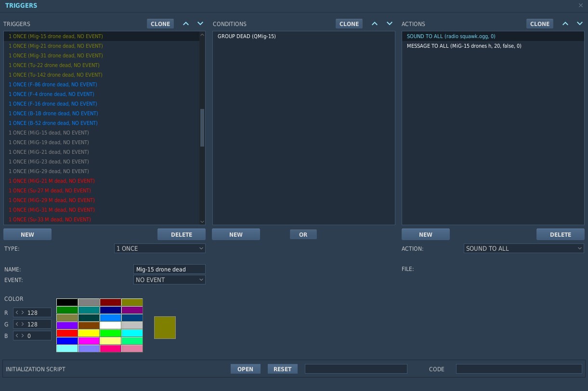Pick the maroon color swatch
Image resolution: width=588 pixels, height=391 pixels.
[110, 302]
